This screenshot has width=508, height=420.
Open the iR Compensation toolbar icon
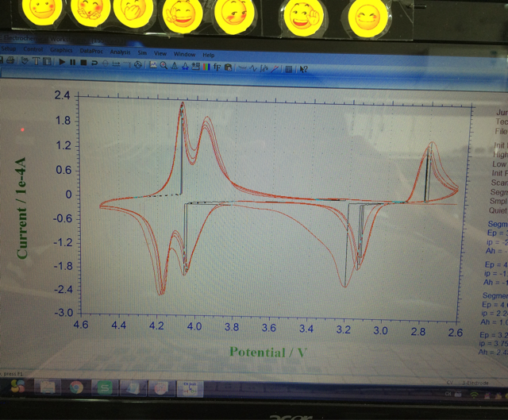116,64
